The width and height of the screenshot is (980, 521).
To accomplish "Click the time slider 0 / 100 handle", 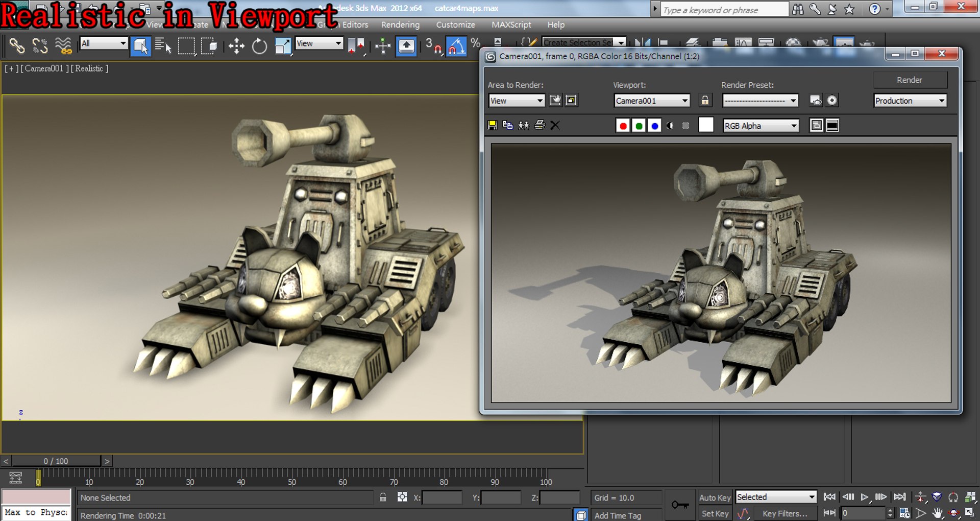I will coord(56,461).
